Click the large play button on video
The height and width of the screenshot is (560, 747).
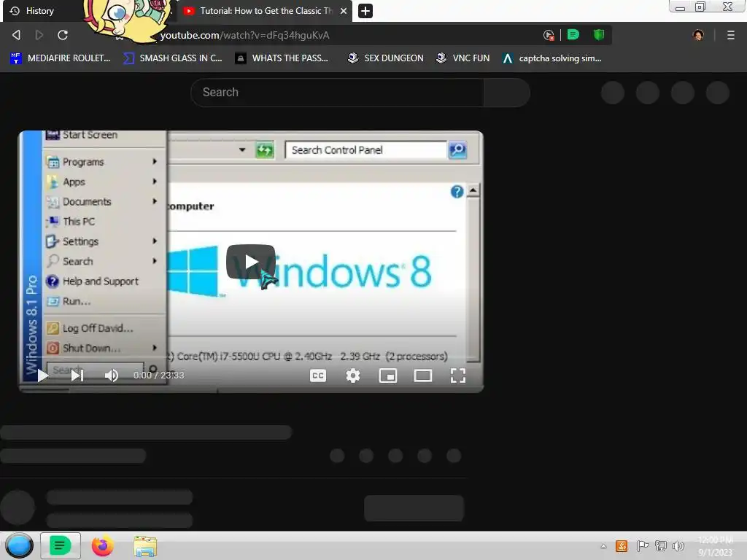tap(251, 262)
